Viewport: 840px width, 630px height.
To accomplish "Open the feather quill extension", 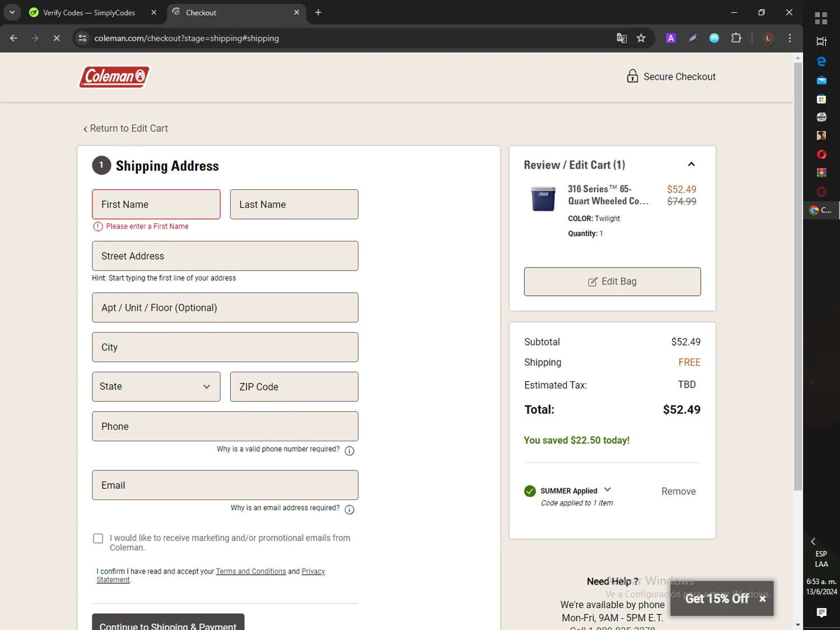I will [x=693, y=38].
